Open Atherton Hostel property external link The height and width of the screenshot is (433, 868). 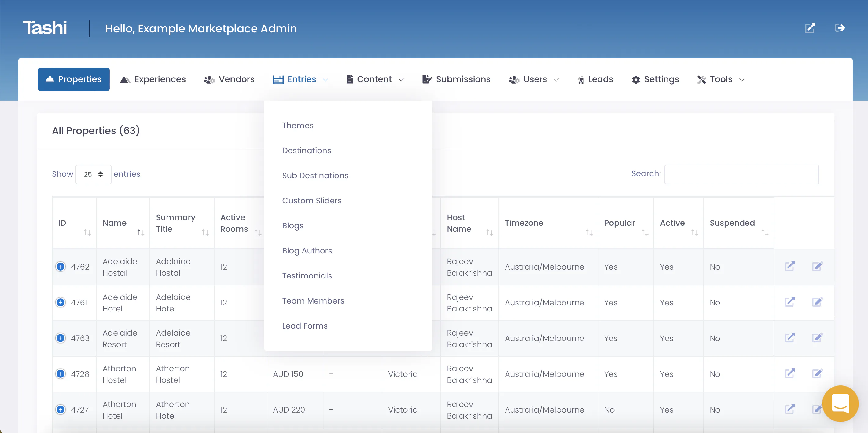pyautogui.click(x=790, y=373)
